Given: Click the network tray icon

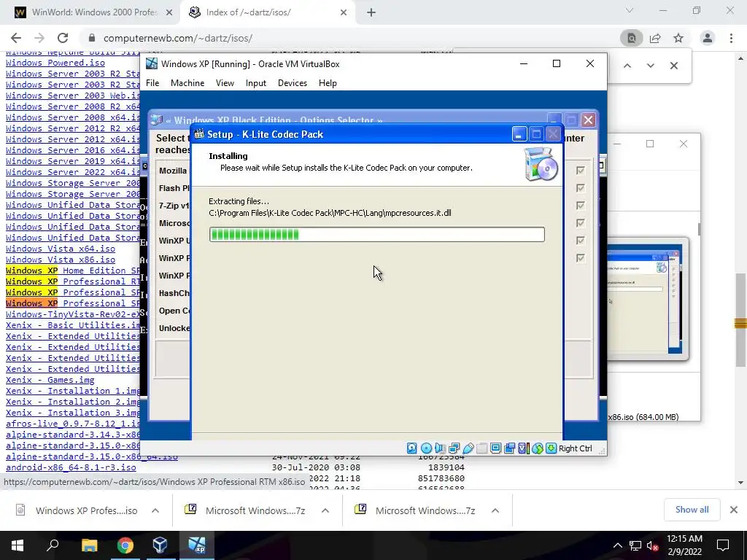Looking at the screenshot, I should pyautogui.click(x=635, y=545).
